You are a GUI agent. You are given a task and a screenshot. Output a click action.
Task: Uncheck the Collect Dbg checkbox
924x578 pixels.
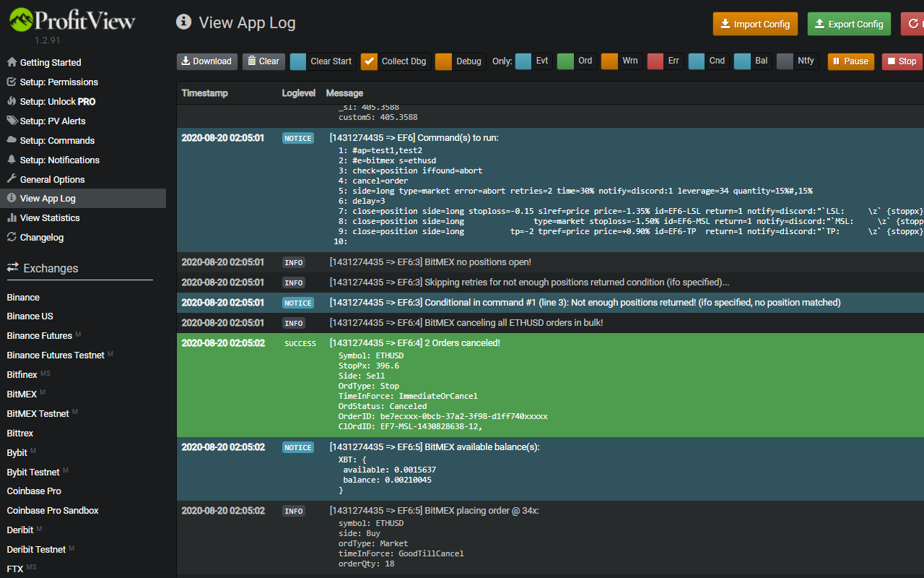(x=369, y=61)
